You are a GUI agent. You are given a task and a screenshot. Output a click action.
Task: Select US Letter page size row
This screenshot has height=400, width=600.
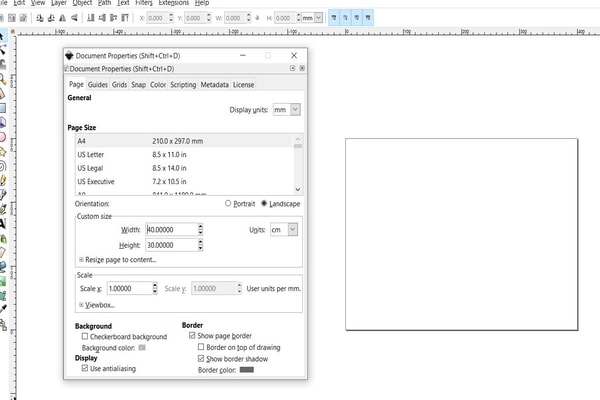(184, 155)
